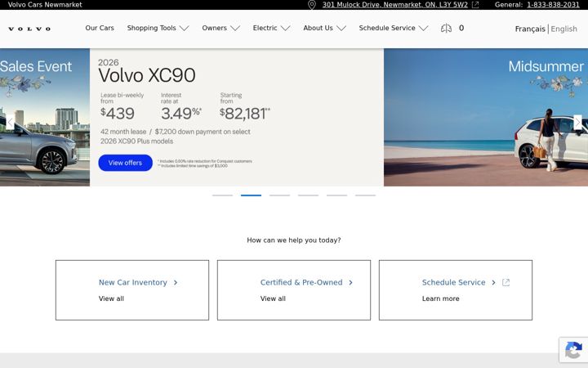Open the Owners menu
588x368 pixels.
click(215, 28)
